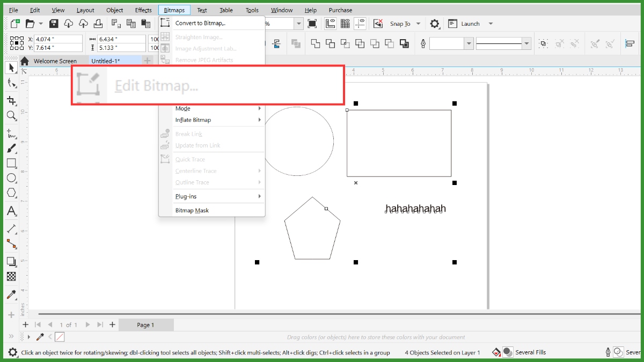Toggle Show grid
644x362 pixels.
(x=345, y=24)
